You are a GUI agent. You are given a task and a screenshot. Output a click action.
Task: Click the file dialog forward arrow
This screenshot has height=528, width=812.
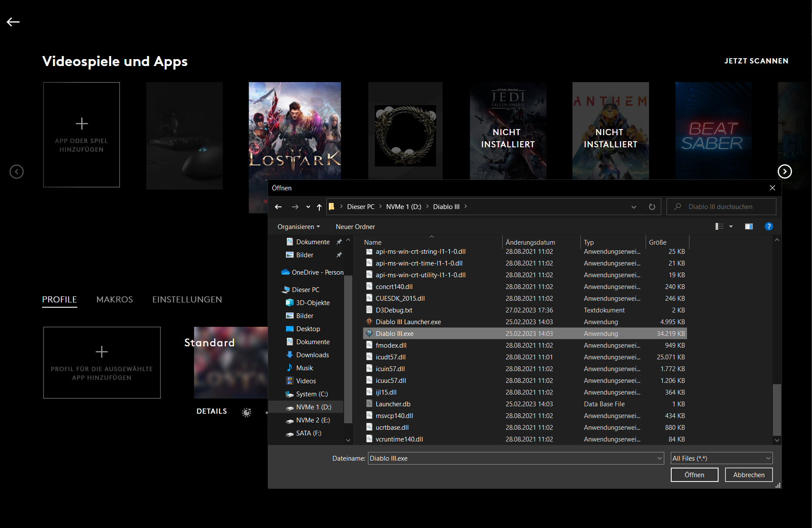click(x=295, y=207)
